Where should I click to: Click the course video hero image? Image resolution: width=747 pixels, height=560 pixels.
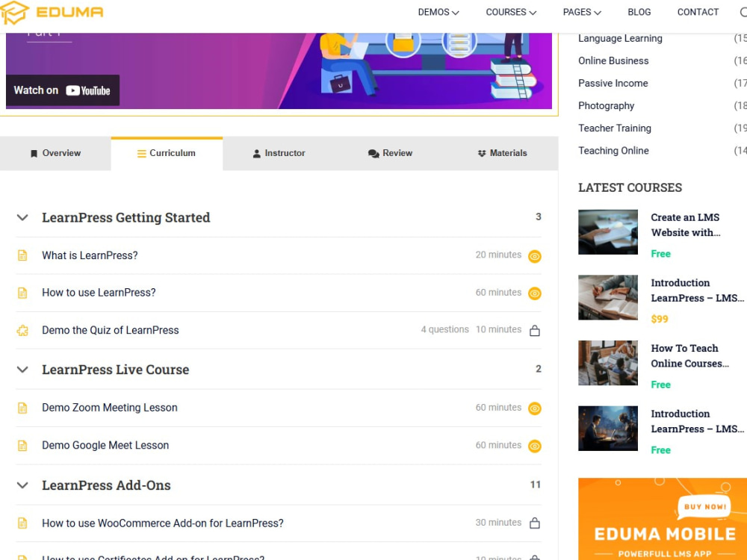279,71
